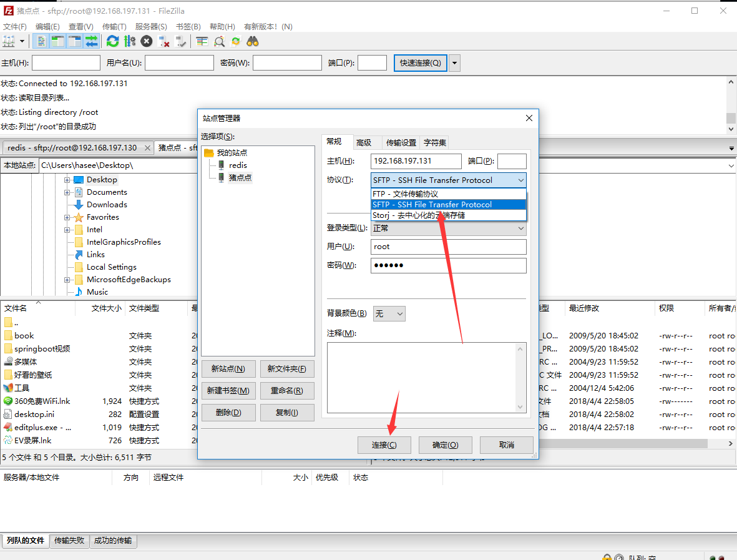The height and width of the screenshot is (560, 737).
Task: Click the EV录屏.lnk file icon
Action: tap(8, 441)
